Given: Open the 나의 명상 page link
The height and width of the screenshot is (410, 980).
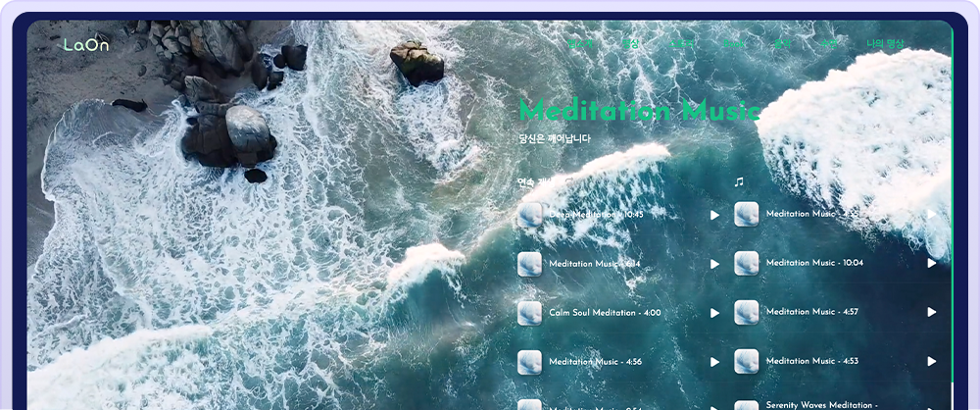Looking at the screenshot, I should [x=885, y=44].
